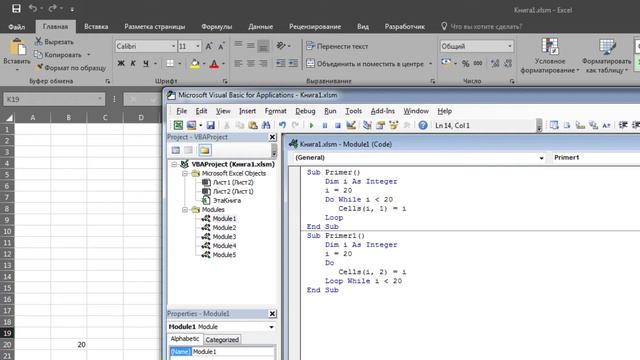Select row header 10 in Excel sheet
This screenshot has width=640, height=360.
tap(7, 231)
